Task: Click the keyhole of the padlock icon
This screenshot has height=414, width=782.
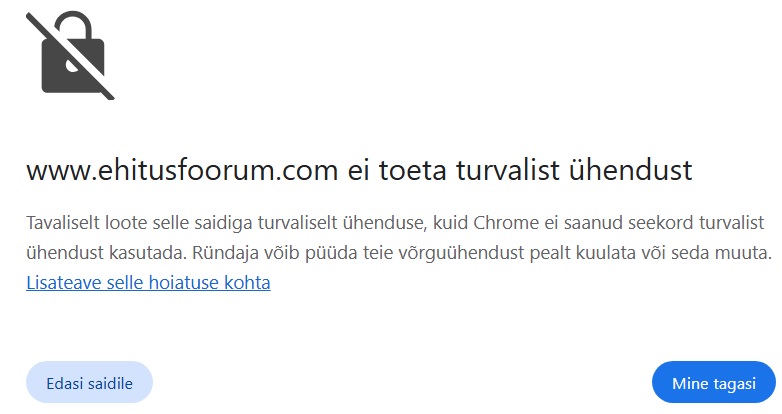Action: 72,68
